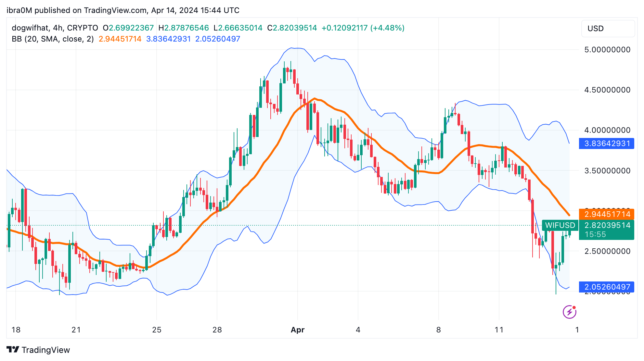
Task: Click the blue 2.05260497 lower-band price label
Action: point(606,287)
